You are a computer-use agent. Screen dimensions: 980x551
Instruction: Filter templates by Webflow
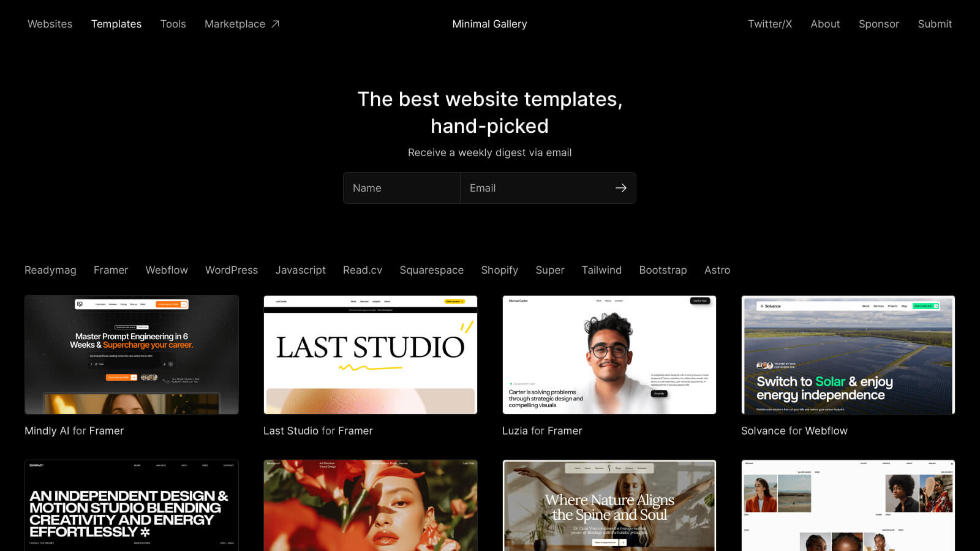(167, 270)
